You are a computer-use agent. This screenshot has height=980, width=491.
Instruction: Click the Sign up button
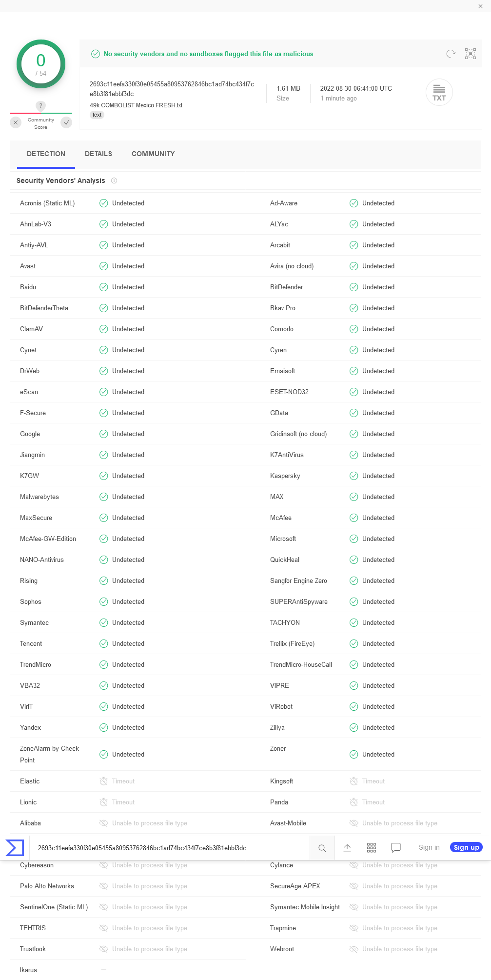pyautogui.click(x=467, y=847)
